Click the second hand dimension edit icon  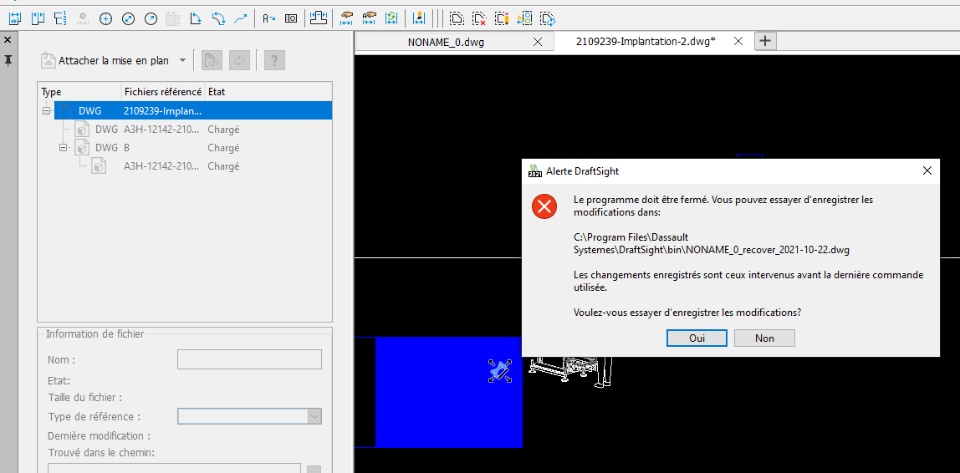click(369, 18)
